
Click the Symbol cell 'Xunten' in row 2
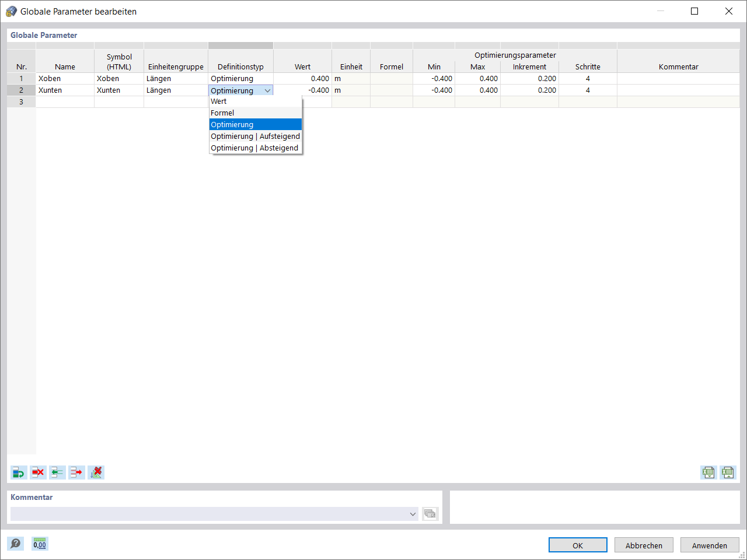point(119,90)
